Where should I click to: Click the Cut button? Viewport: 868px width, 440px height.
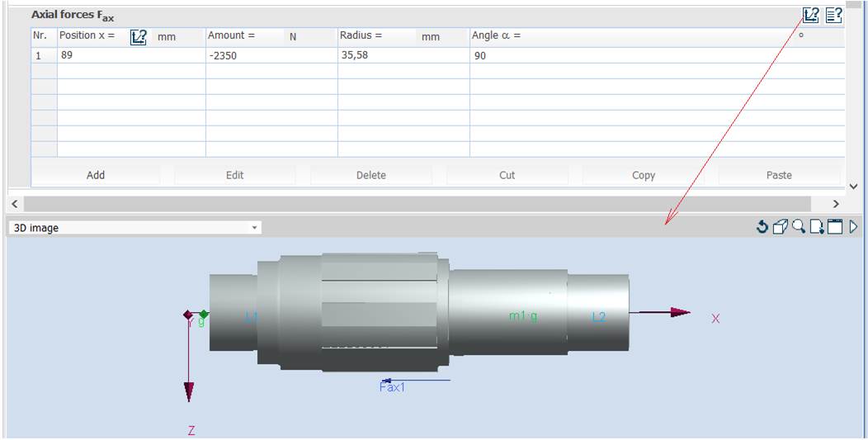[507, 175]
